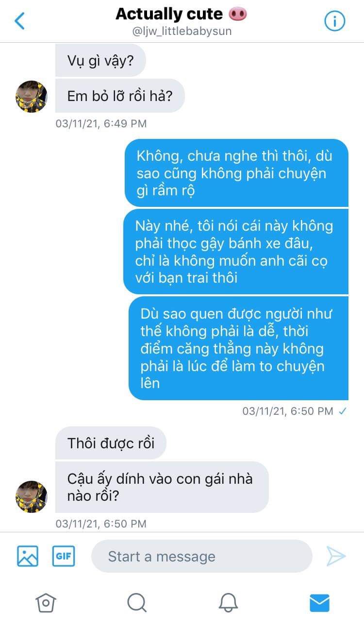Attach a photo using image icon

point(28,556)
